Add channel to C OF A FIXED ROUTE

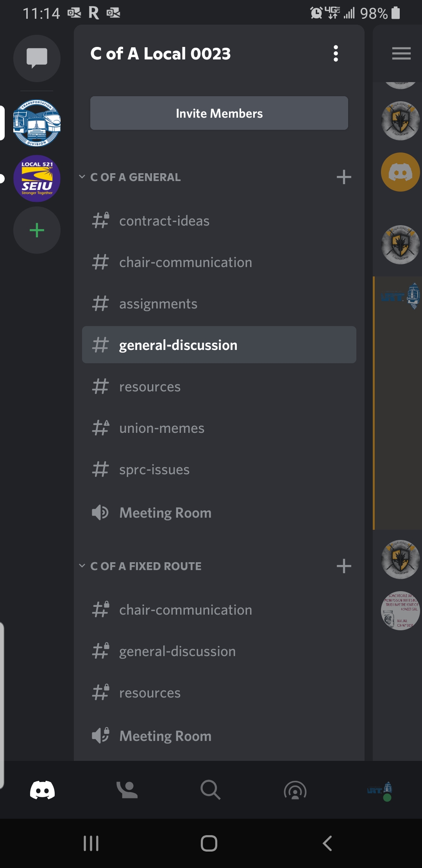click(344, 566)
